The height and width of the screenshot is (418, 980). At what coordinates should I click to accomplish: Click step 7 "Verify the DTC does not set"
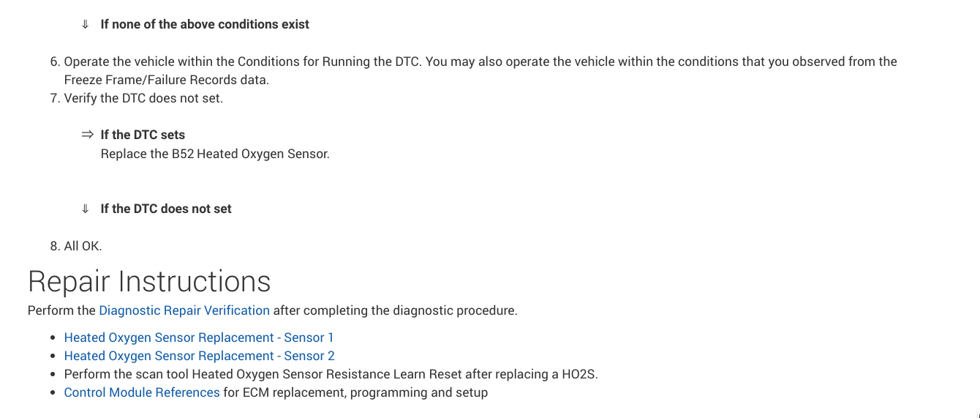pyautogui.click(x=143, y=98)
